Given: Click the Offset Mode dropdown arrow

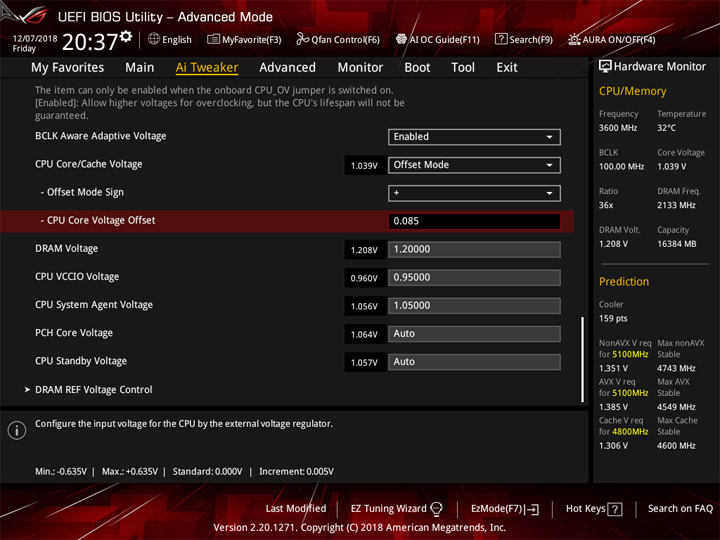Looking at the screenshot, I should [x=549, y=165].
